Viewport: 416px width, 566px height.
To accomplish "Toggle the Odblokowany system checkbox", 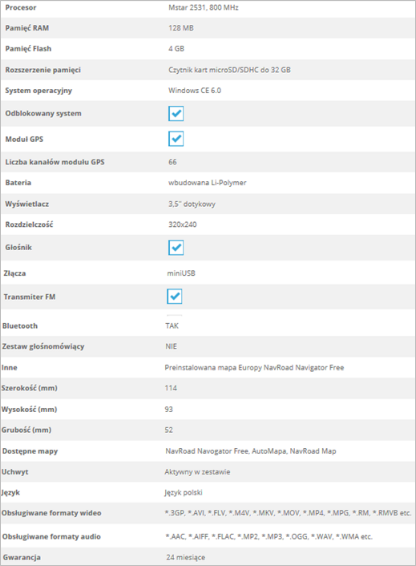I will [x=176, y=113].
